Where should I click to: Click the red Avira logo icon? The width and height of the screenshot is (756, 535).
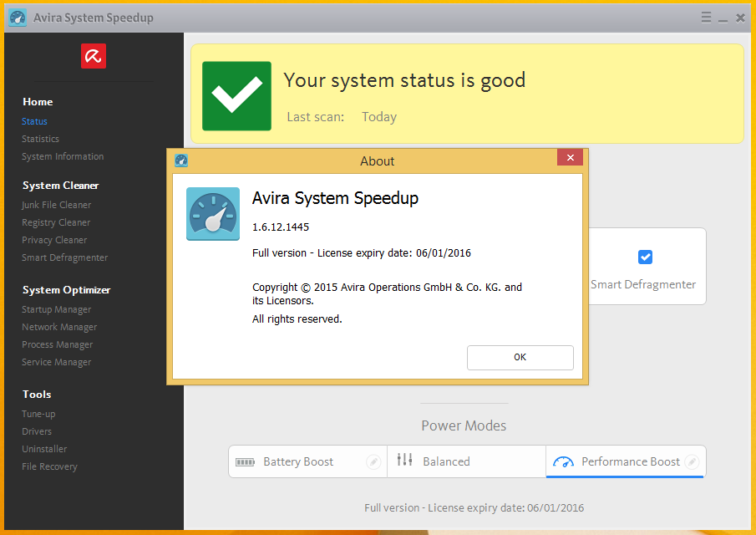[93, 56]
